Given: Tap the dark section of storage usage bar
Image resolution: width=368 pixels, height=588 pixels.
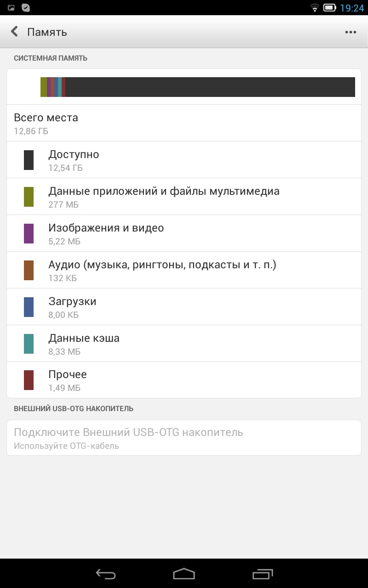Looking at the screenshot, I should click(x=210, y=87).
